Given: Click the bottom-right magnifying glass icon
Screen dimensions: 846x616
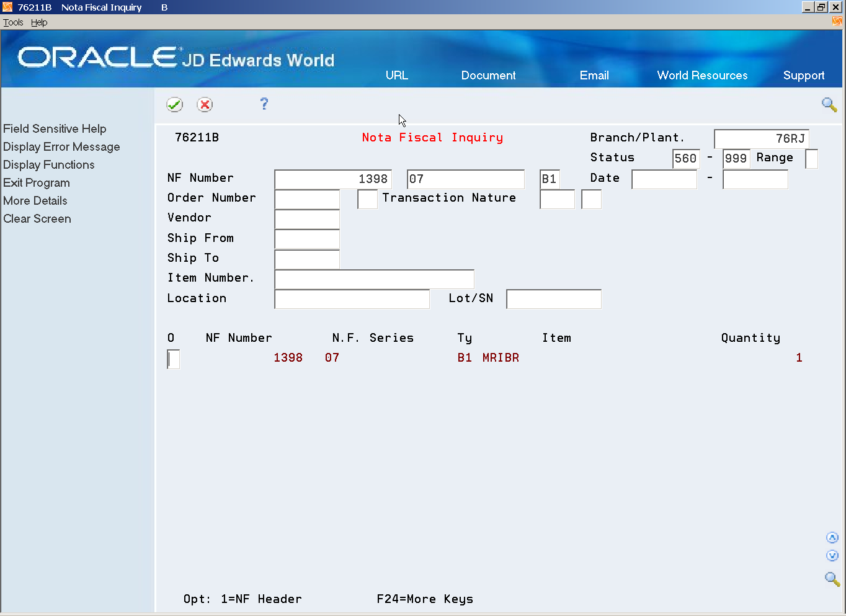Looking at the screenshot, I should [832, 579].
